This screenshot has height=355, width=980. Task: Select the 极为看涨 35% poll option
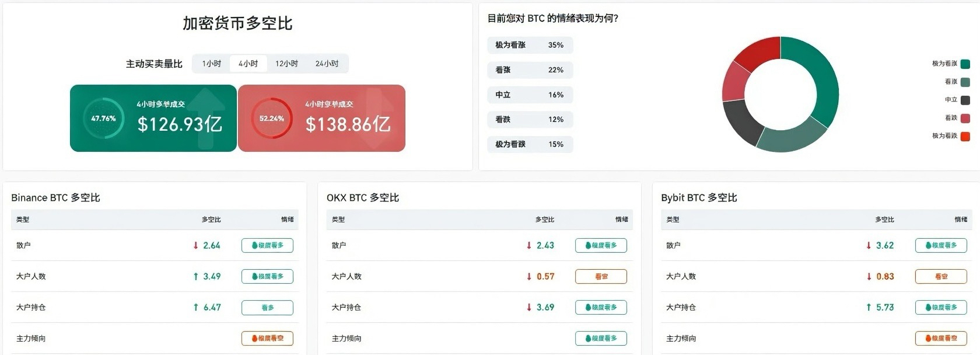[x=530, y=45]
